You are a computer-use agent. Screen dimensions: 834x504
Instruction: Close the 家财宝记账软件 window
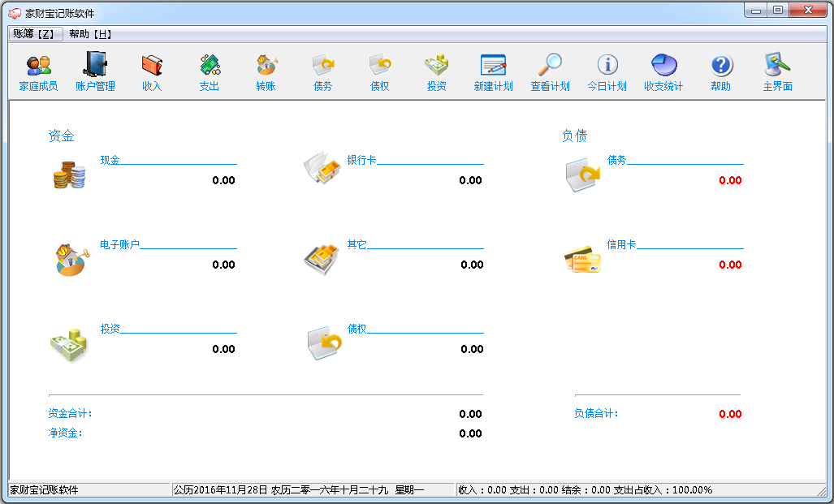[809, 10]
